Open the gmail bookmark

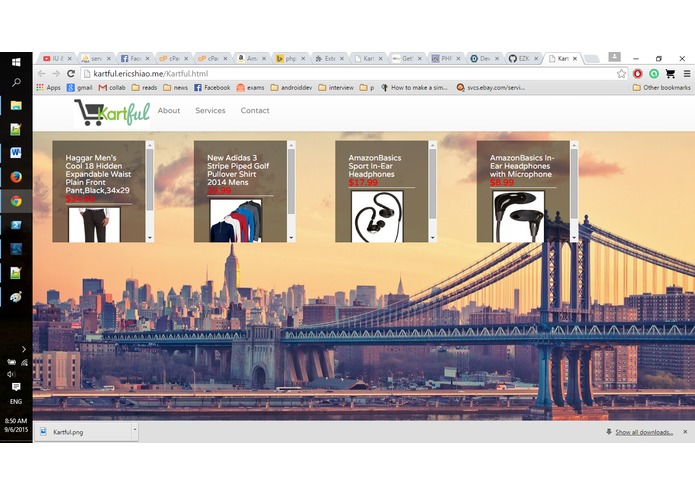pos(80,88)
